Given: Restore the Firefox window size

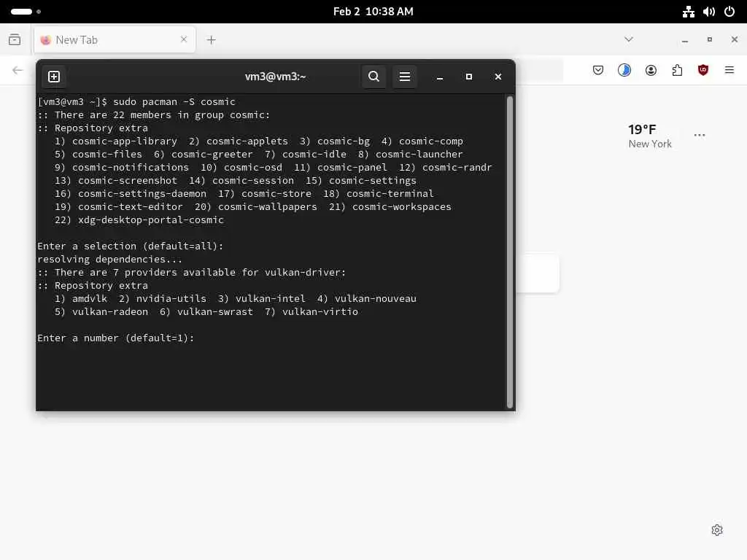Looking at the screenshot, I should tap(710, 39).
